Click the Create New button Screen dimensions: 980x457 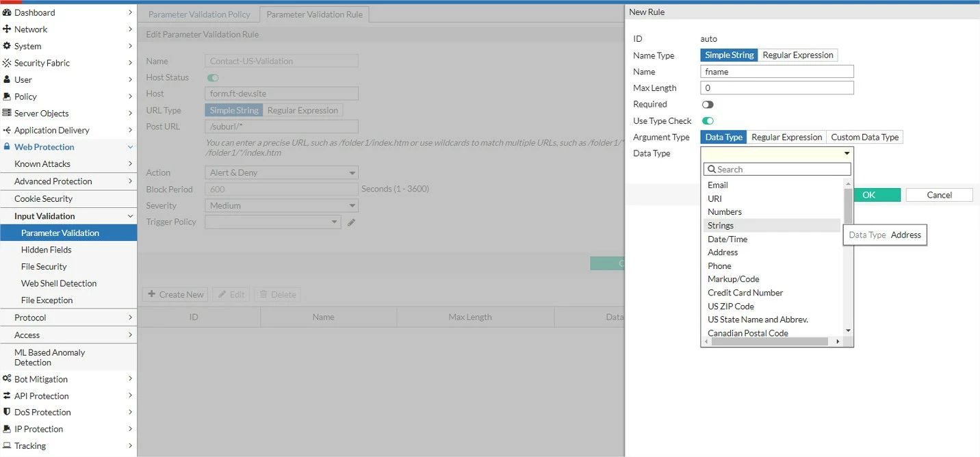coord(175,294)
